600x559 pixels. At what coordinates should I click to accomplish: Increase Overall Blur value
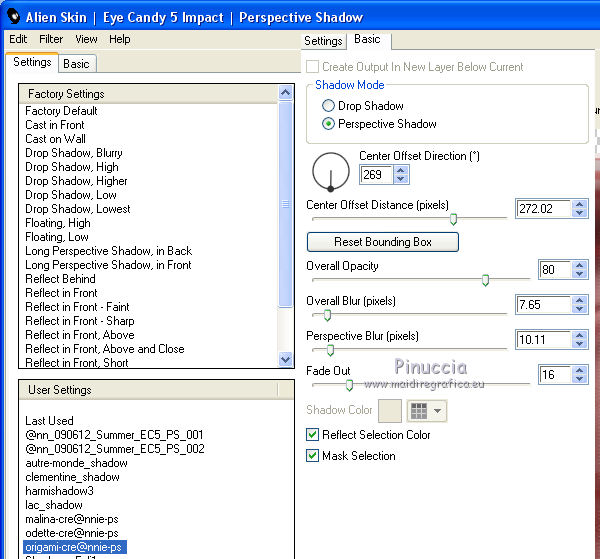pos(579,300)
